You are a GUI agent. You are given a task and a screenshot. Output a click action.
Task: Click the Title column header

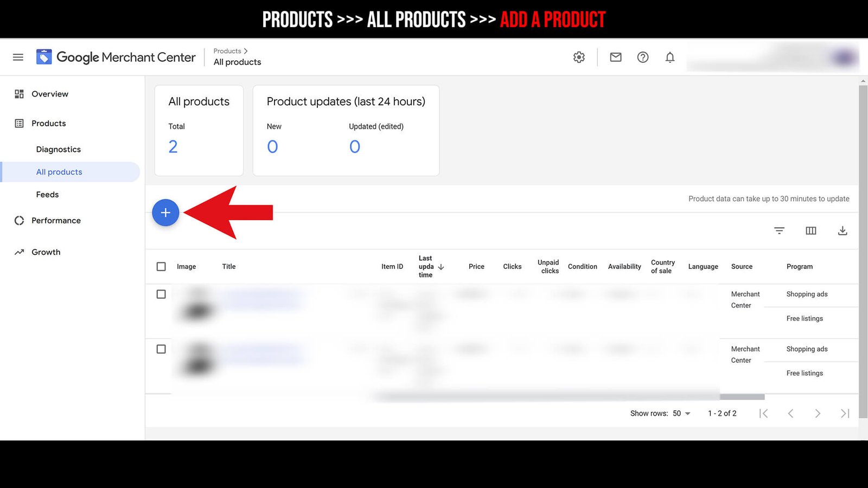coord(229,266)
